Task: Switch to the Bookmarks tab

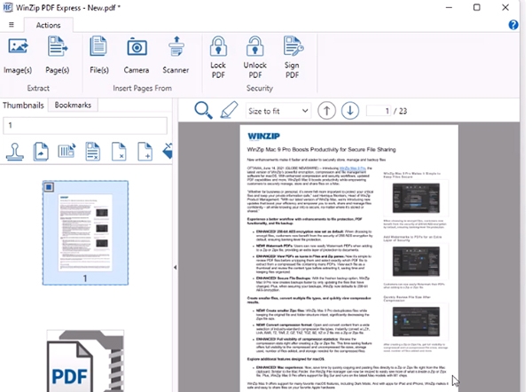Action: click(73, 105)
